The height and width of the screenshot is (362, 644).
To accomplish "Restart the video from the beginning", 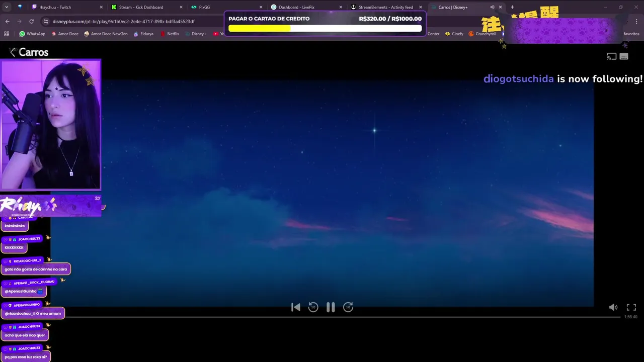I will point(296,307).
